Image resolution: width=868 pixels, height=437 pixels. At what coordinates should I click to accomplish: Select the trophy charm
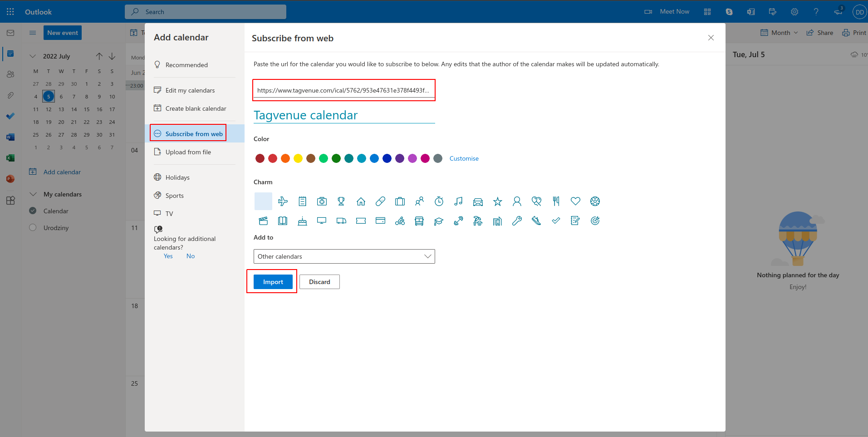tap(341, 201)
